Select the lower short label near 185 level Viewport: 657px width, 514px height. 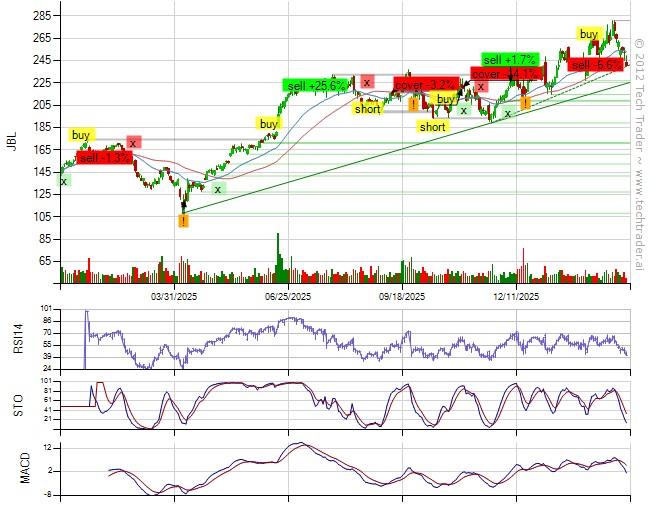[x=433, y=127]
